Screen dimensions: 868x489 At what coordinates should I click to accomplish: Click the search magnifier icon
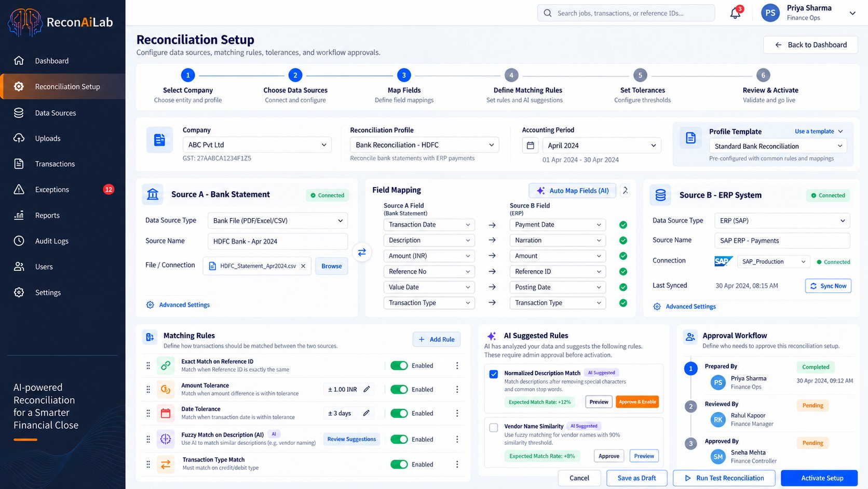(x=548, y=13)
